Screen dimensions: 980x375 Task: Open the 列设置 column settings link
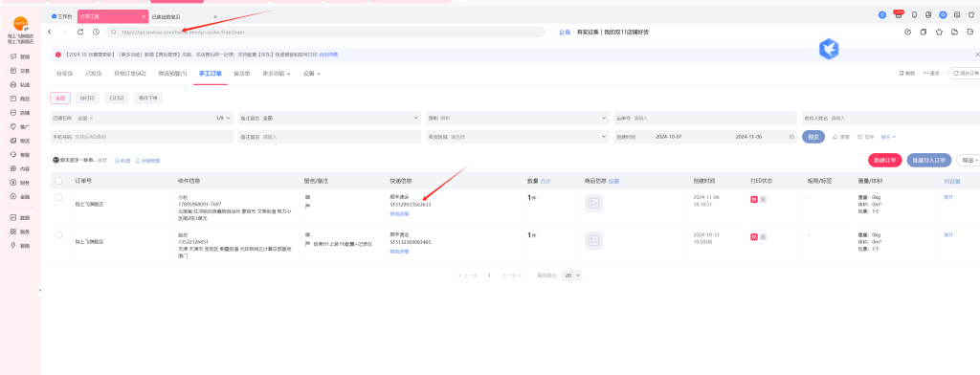[x=952, y=181]
